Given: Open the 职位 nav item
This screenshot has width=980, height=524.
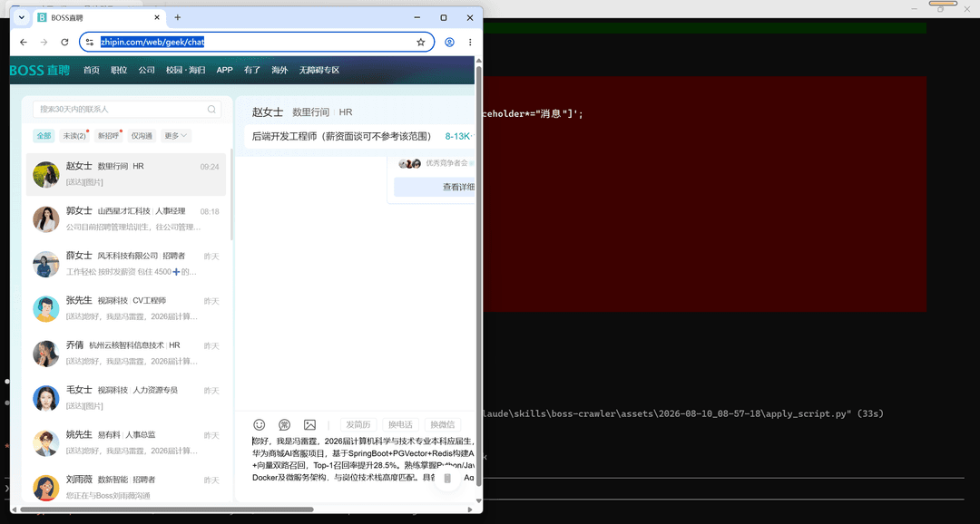Looking at the screenshot, I should (119, 70).
